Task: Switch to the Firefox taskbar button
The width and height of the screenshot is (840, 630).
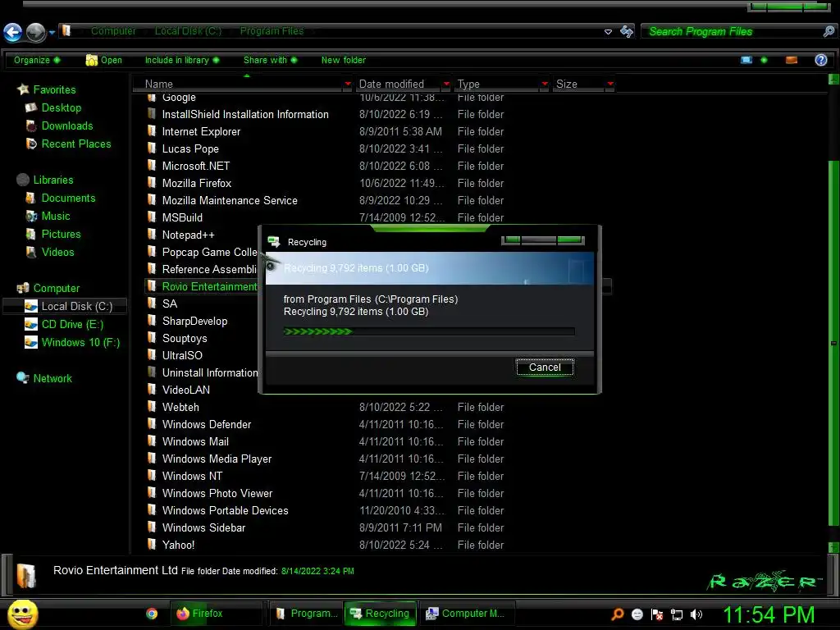Action: pyautogui.click(x=216, y=614)
